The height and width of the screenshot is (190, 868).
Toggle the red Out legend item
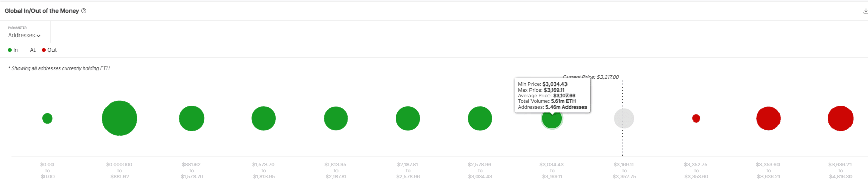pyautogui.click(x=49, y=50)
